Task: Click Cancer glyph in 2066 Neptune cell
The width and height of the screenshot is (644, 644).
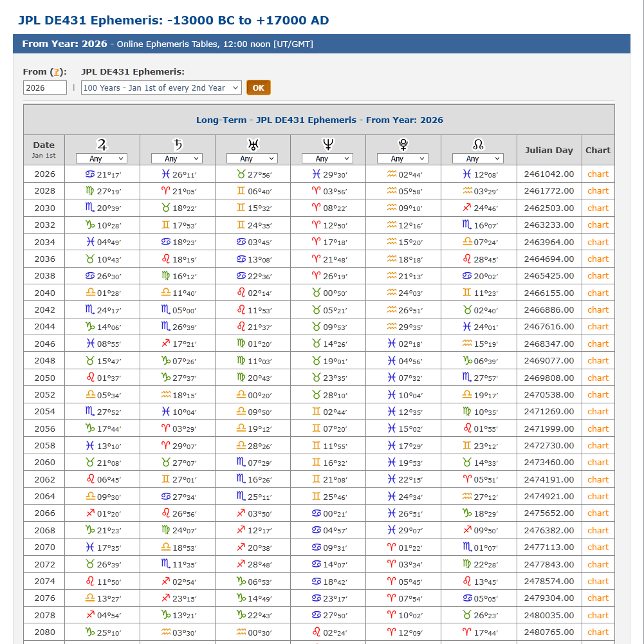Action: (x=317, y=513)
